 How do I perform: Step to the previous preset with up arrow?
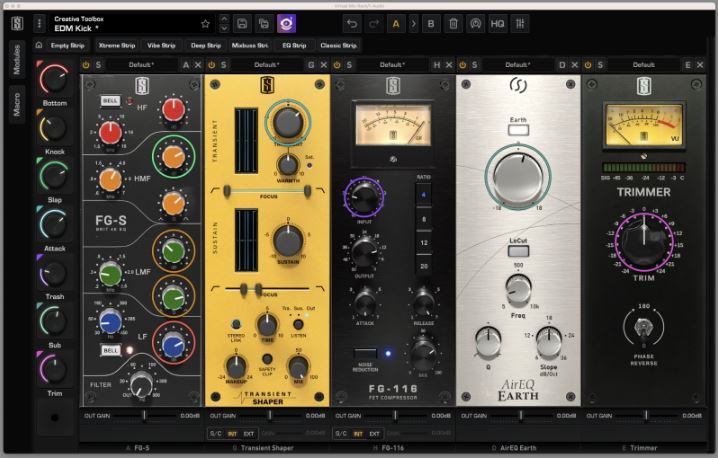pyautogui.click(x=224, y=19)
